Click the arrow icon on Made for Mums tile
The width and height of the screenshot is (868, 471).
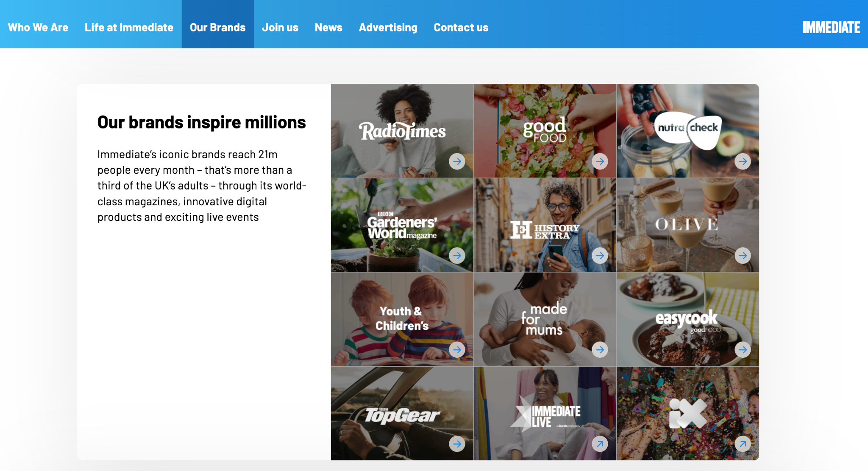[600, 350]
